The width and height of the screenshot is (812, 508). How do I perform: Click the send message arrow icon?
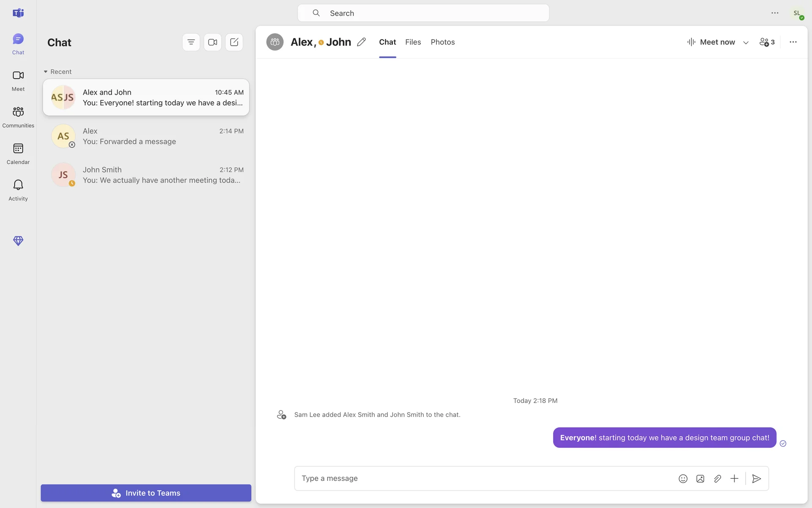[757, 478]
